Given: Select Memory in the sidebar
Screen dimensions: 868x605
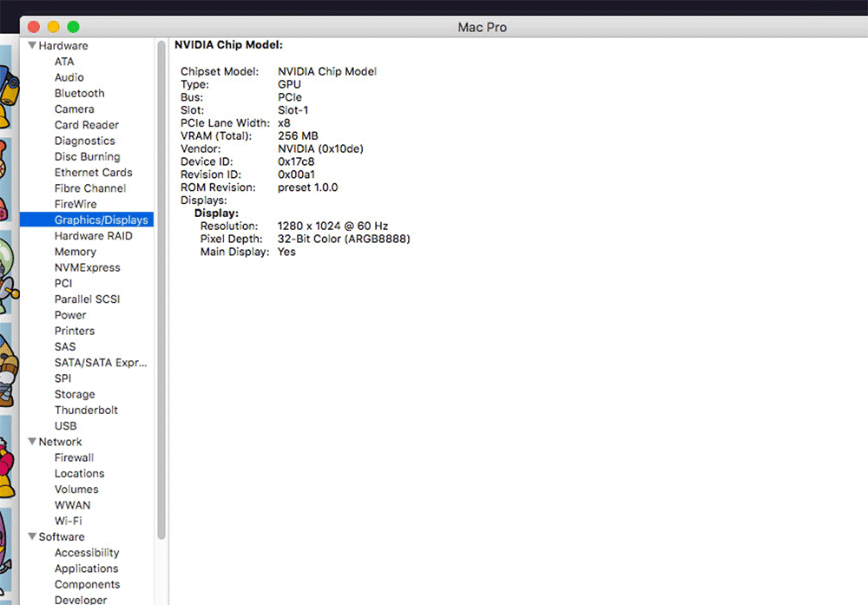Looking at the screenshot, I should [x=76, y=252].
